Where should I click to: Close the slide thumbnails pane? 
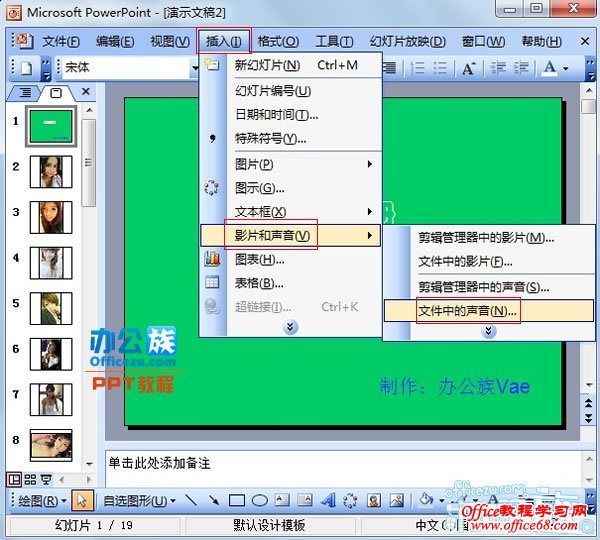click(86, 91)
